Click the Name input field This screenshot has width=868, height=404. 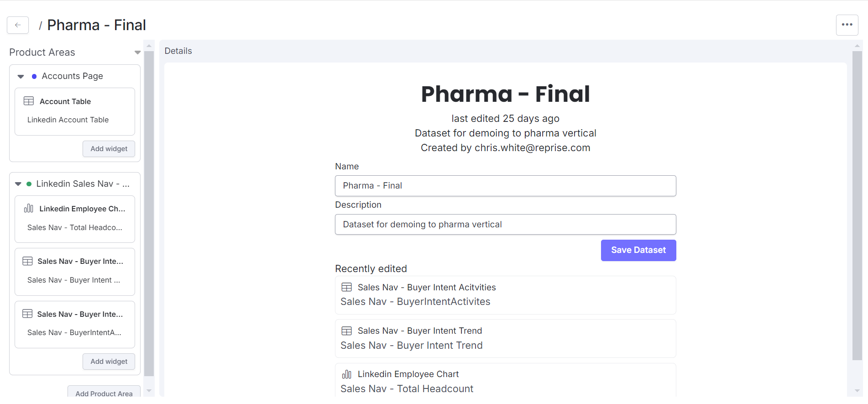[x=505, y=186]
